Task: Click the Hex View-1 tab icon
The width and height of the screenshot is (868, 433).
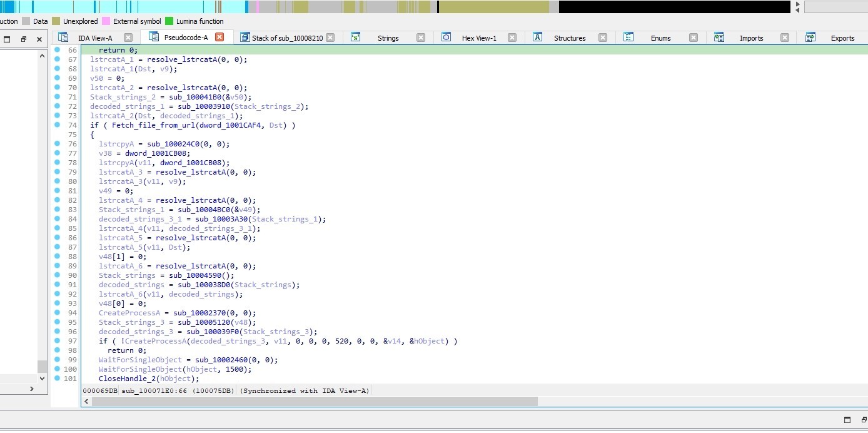Action: (x=446, y=38)
